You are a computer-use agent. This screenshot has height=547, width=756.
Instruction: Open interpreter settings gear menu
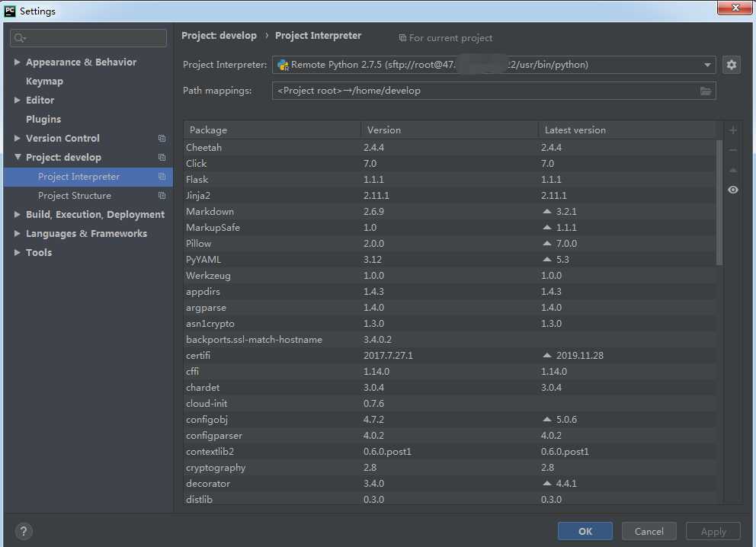click(731, 65)
